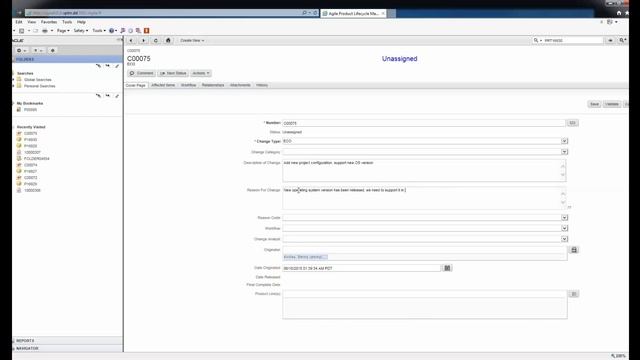
Task: Click the Reason For Change text area
Action: point(424,198)
